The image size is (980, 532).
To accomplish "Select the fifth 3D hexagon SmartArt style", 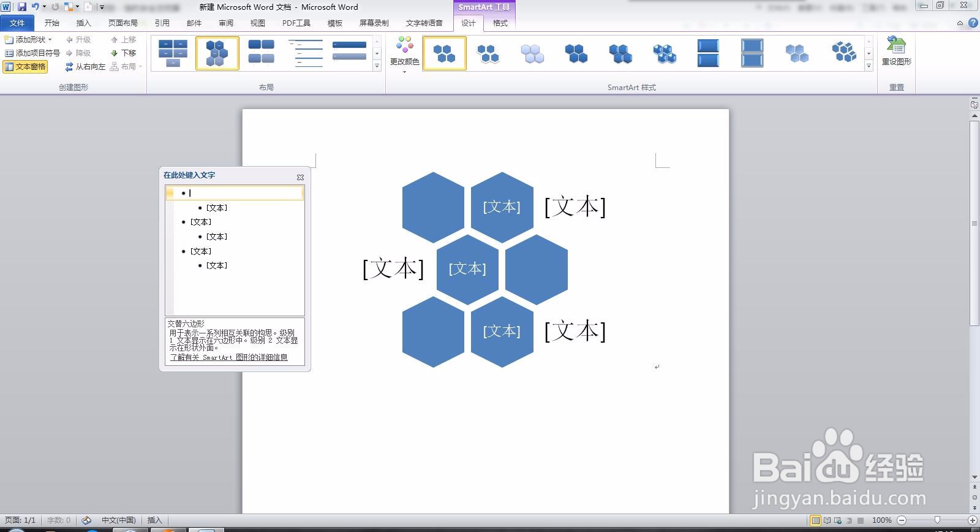I will 620,53.
